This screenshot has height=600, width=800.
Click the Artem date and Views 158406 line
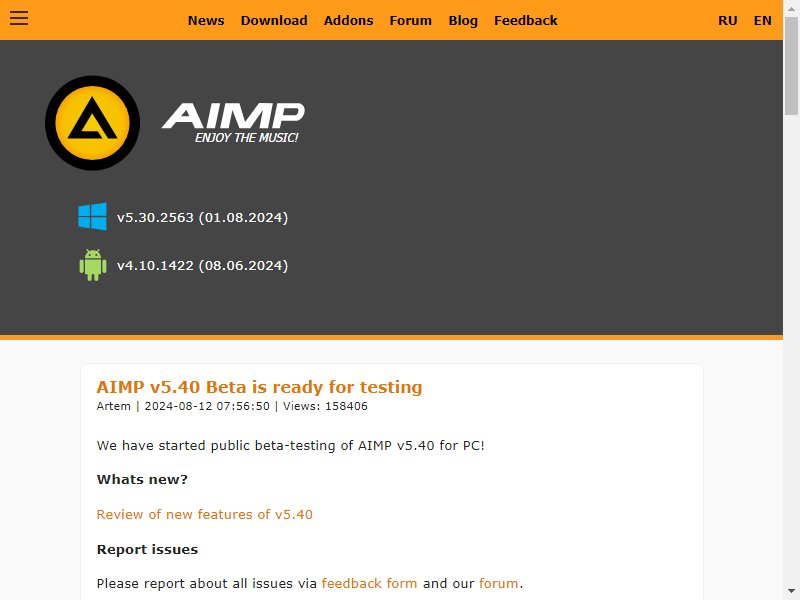pyautogui.click(x=232, y=406)
